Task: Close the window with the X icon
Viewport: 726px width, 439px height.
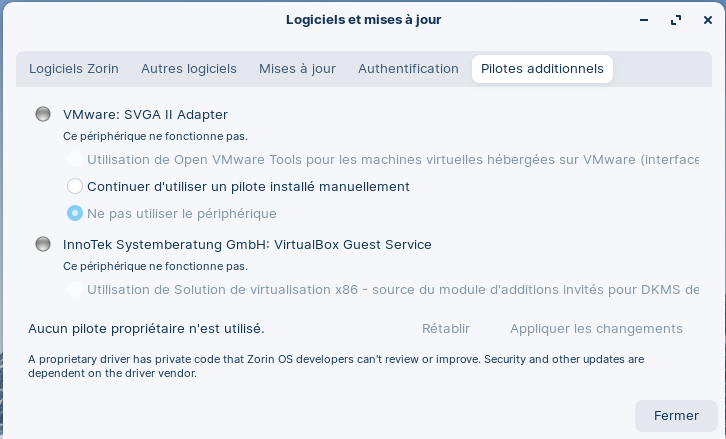Action: pyautogui.click(x=707, y=19)
